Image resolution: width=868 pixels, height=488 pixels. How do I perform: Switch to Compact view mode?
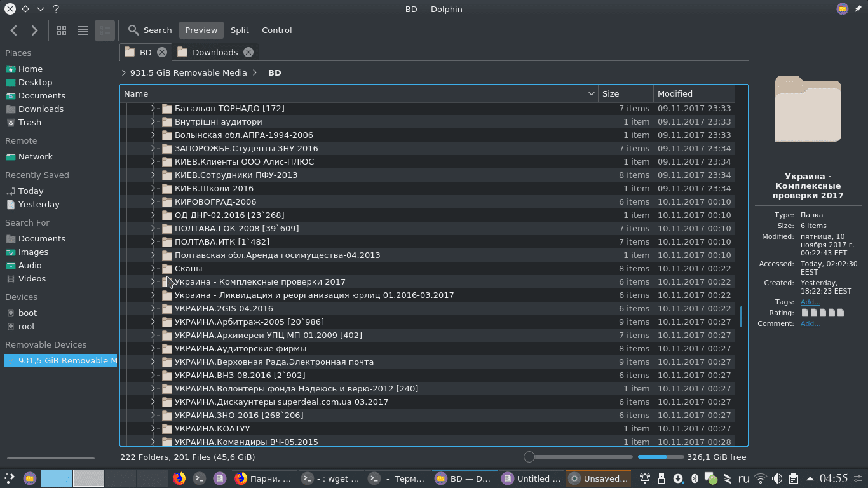[83, 30]
